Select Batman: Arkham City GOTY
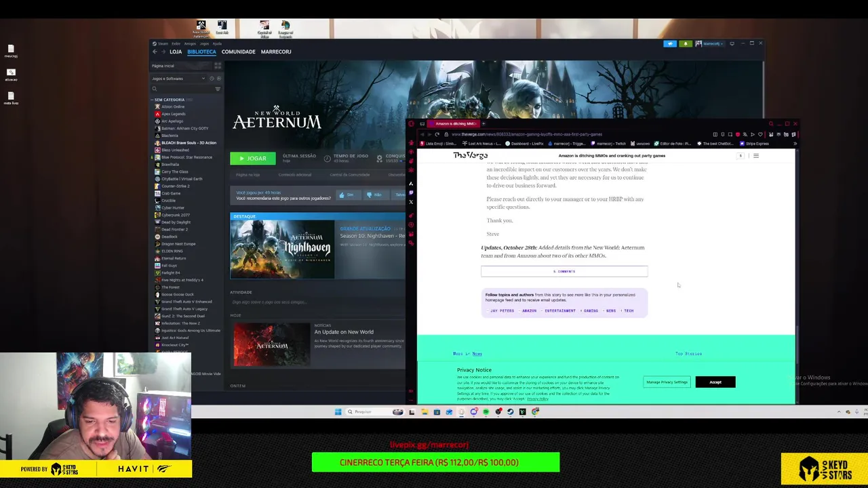The image size is (868, 488). click(x=184, y=128)
